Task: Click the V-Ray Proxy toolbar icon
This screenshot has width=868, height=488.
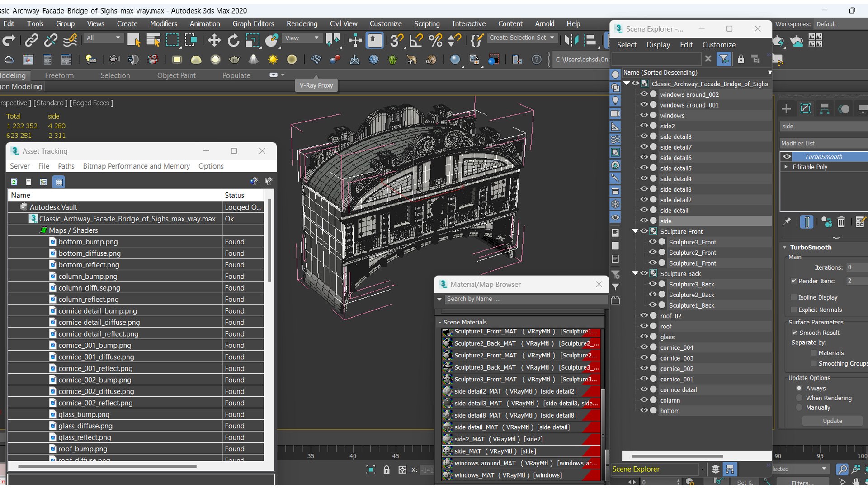Action: [x=316, y=60]
